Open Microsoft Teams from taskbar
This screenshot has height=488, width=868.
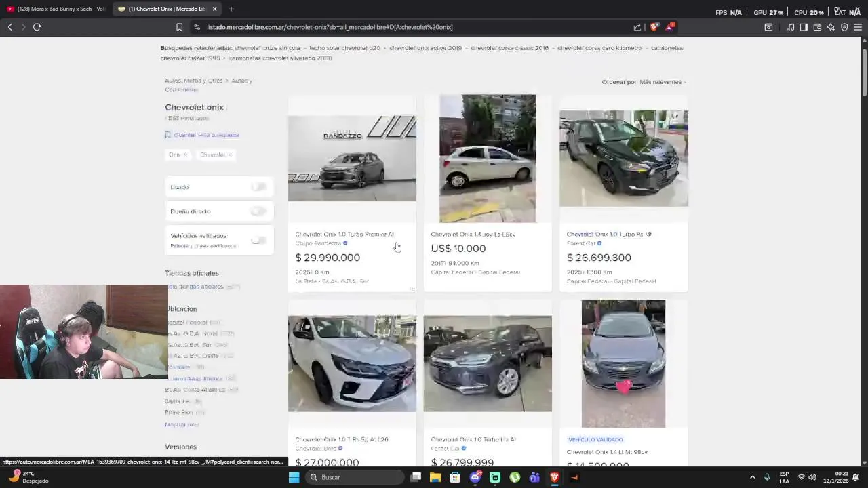[x=534, y=477]
